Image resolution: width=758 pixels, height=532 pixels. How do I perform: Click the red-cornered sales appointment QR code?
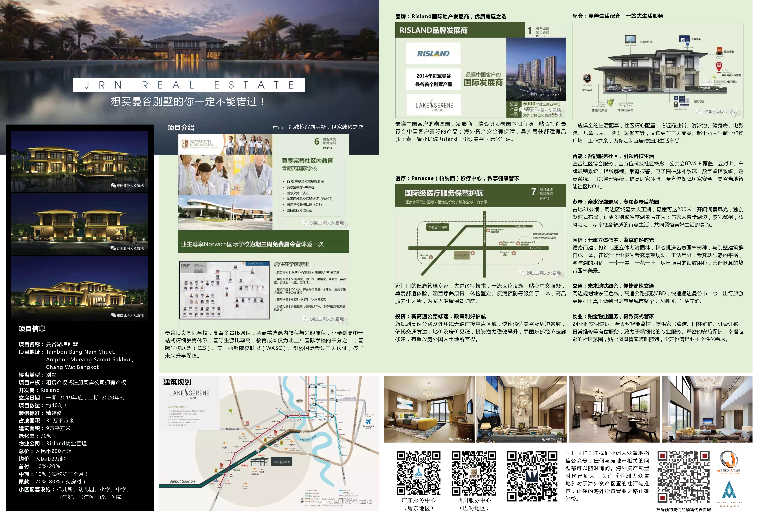(683, 477)
